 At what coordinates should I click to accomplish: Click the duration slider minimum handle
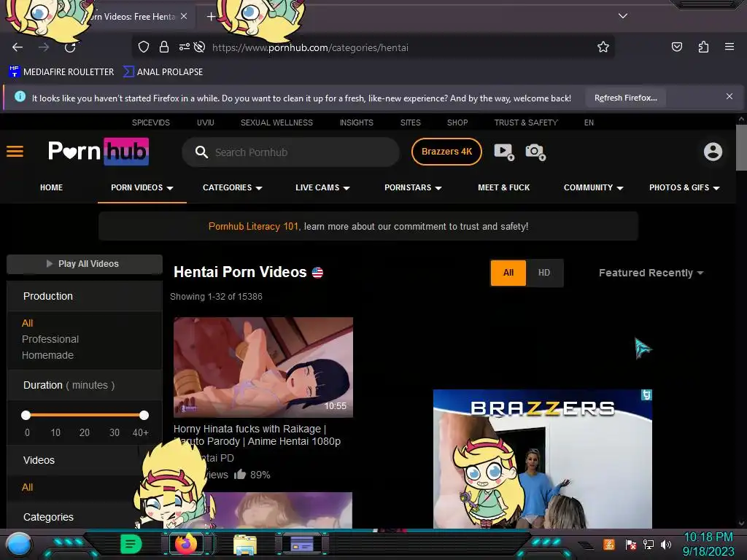coord(26,415)
